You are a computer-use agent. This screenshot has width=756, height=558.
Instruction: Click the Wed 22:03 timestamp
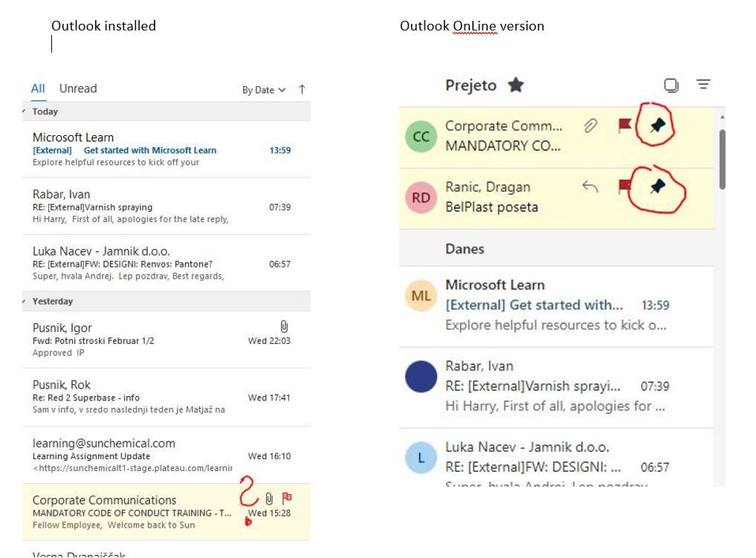[x=269, y=341]
